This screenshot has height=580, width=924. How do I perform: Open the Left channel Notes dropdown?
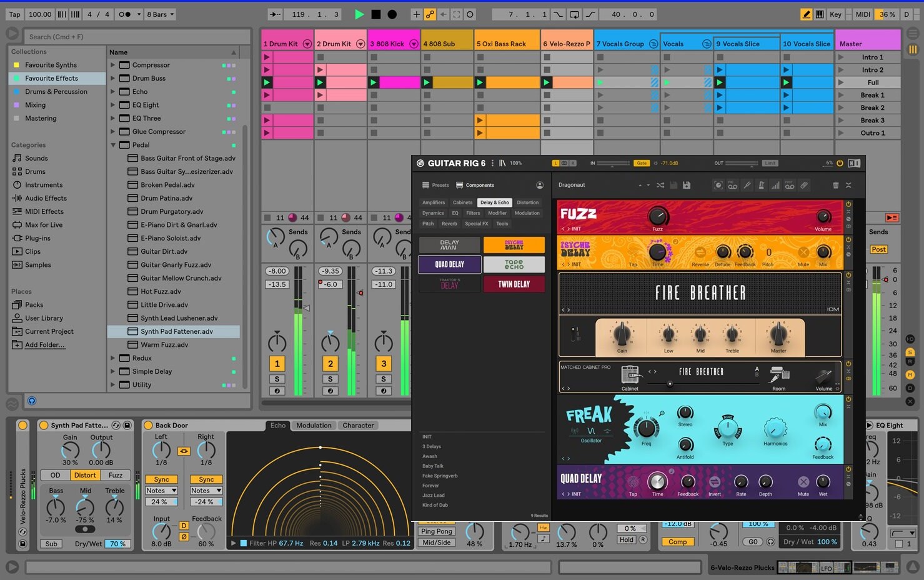[x=161, y=491]
